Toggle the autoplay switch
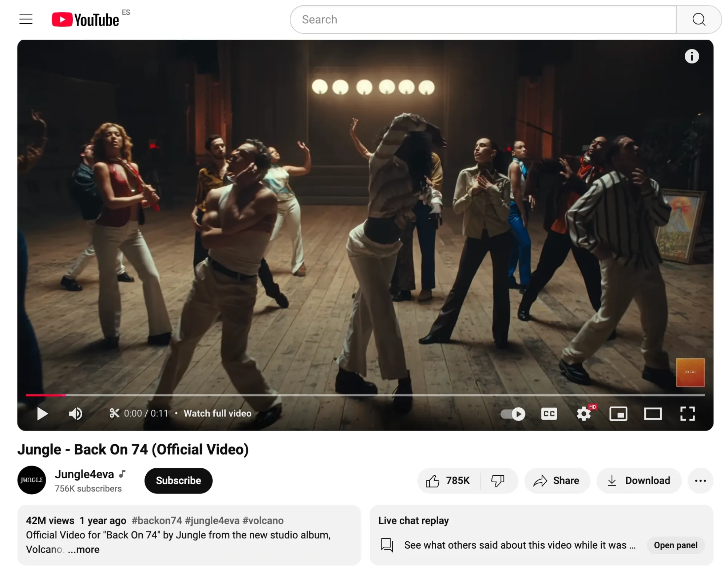The height and width of the screenshot is (585, 728). (x=513, y=414)
